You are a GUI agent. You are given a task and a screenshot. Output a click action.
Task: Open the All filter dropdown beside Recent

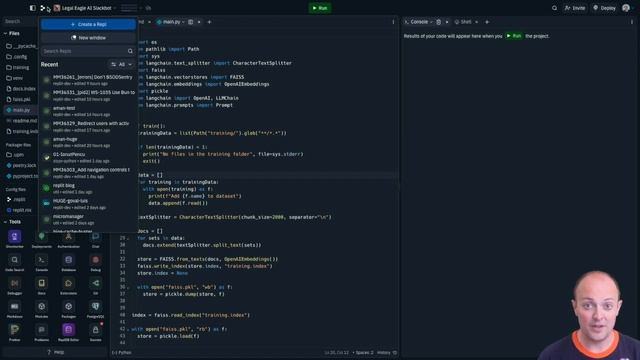coord(122,64)
